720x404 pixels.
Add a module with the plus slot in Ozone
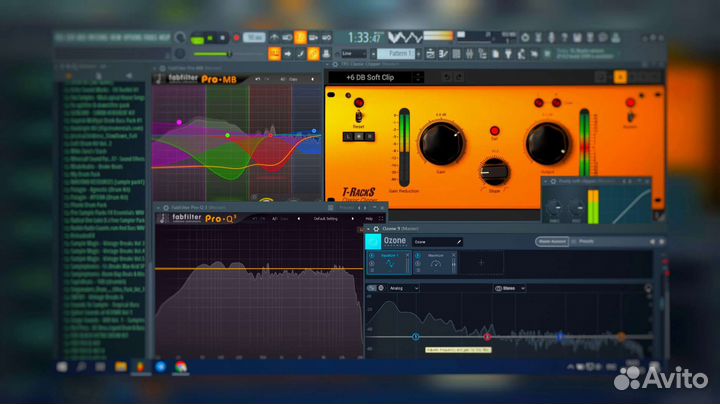[480, 263]
